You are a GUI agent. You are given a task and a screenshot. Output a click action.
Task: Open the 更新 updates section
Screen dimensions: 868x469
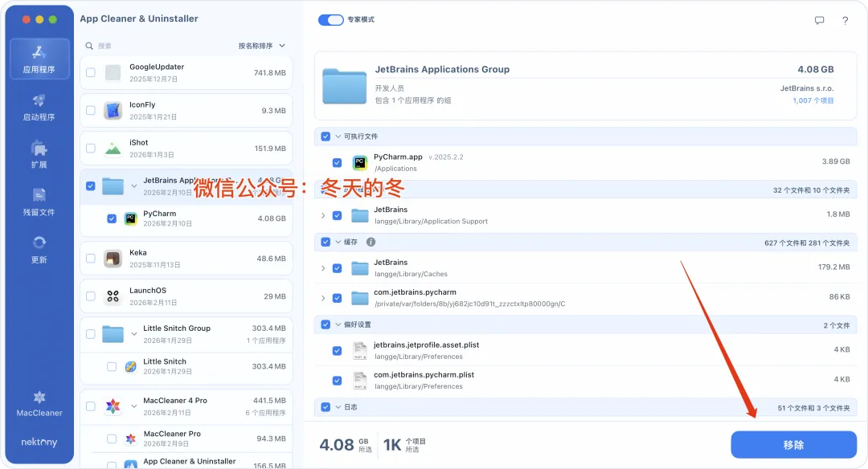(39, 250)
